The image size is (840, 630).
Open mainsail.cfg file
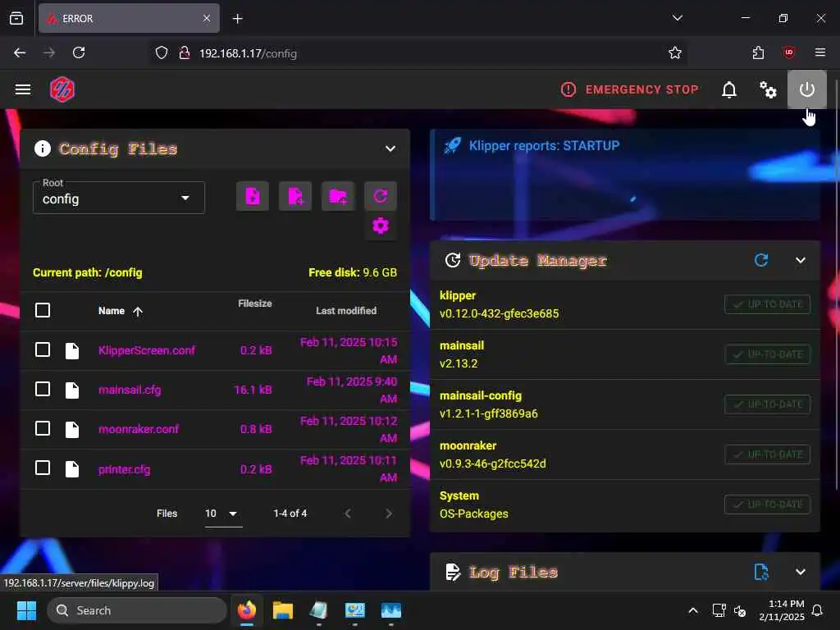coord(130,390)
